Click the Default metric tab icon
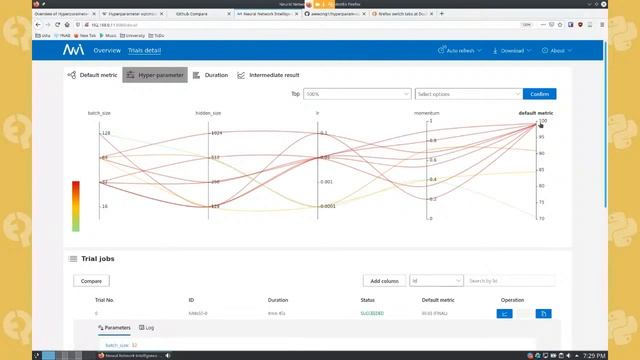 point(72,75)
